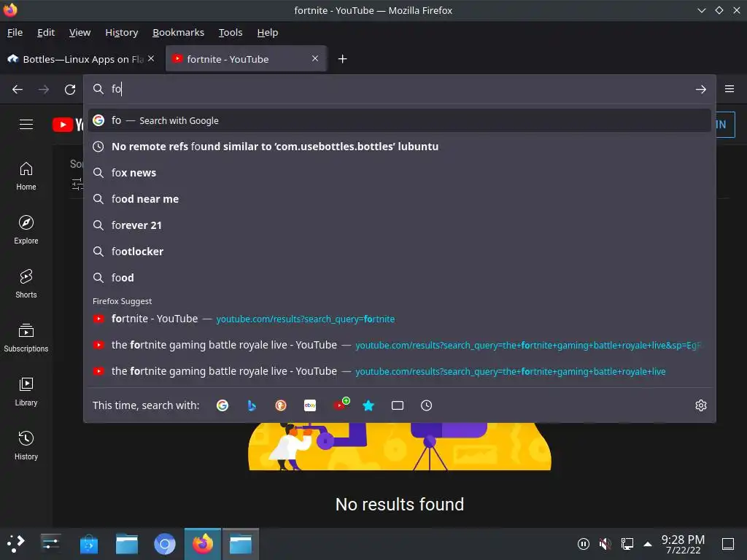Open the system settings taskbar icon
Image resolution: width=747 pixels, height=560 pixels.
tap(50, 544)
